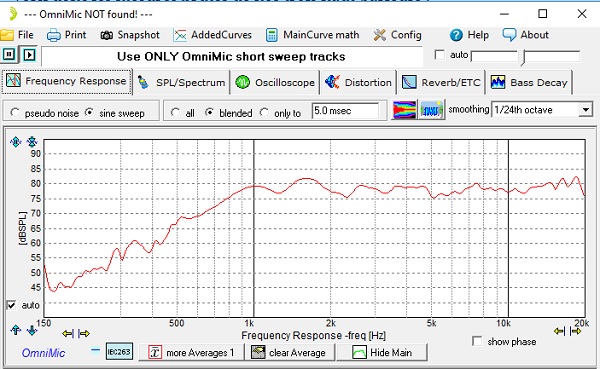Click the IEC263 scaling button
This screenshot has height=369, width=600.
pyautogui.click(x=119, y=351)
